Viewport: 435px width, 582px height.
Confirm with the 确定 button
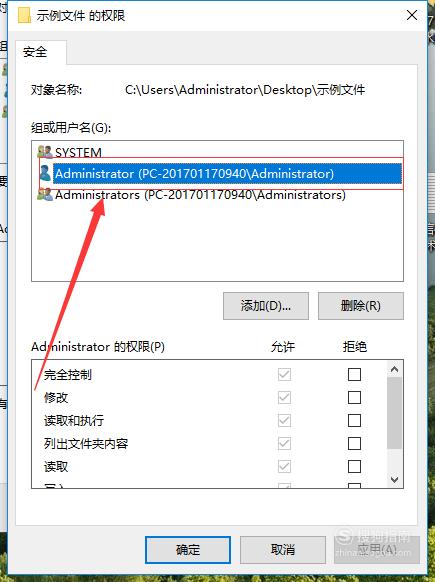click(x=188, y=550)
